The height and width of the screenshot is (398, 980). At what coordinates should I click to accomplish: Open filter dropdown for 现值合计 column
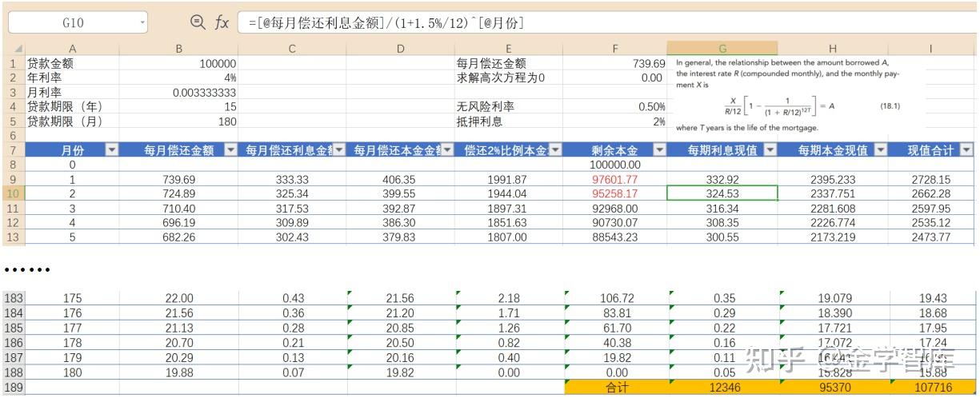coord(966,149)
